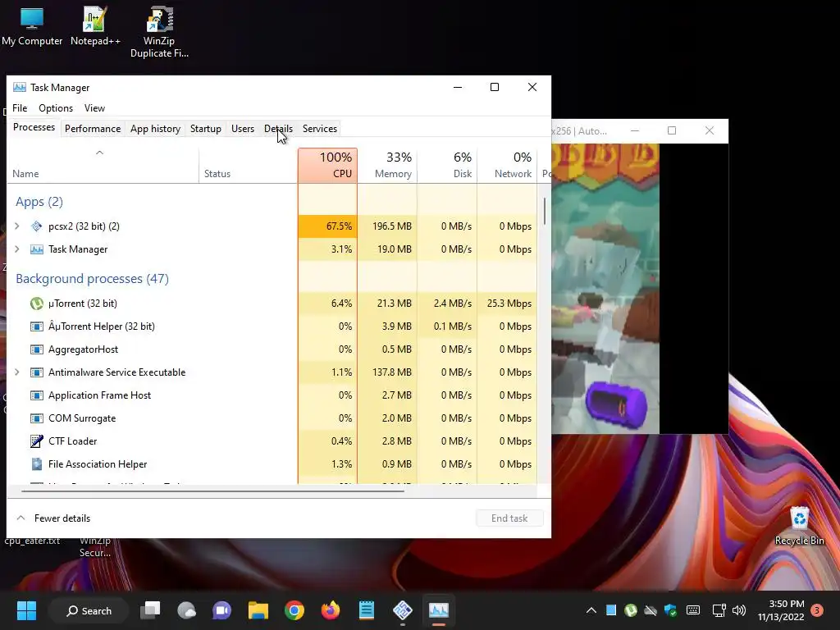Screen dimensions: 840x630
Task: Sort processes by Network column
Action: click(x=507, y=166)
